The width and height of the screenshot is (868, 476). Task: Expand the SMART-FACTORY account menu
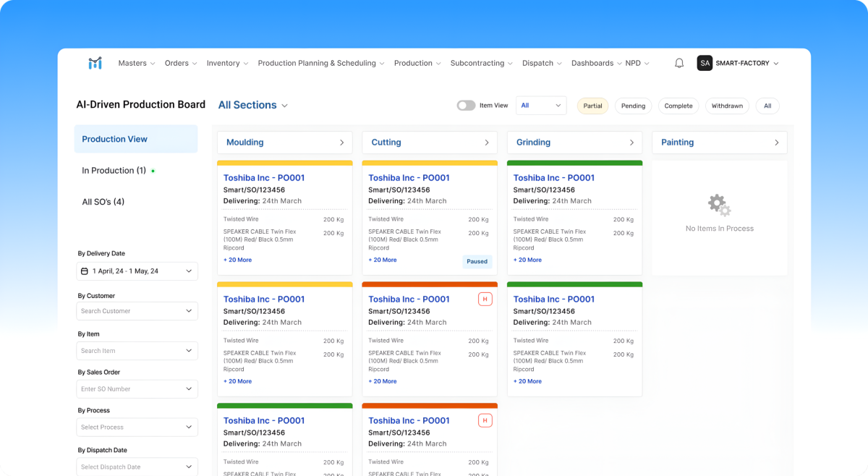[747, 64]
